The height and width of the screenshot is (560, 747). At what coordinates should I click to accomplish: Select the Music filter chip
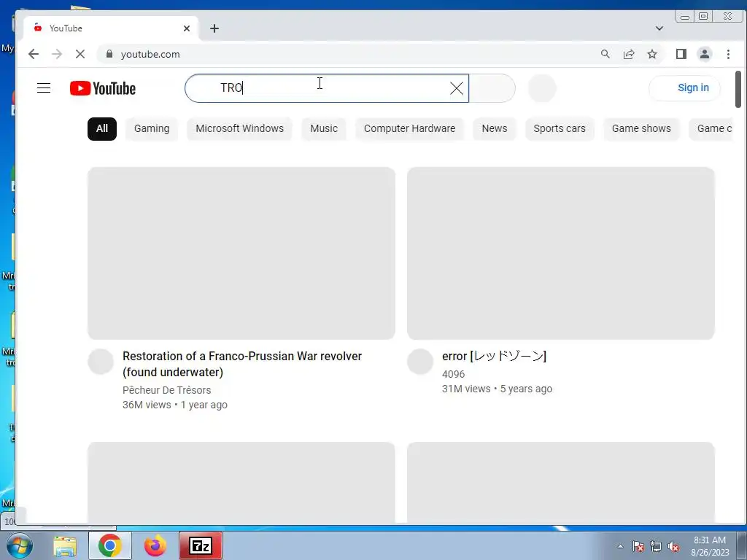pos(324,128)
